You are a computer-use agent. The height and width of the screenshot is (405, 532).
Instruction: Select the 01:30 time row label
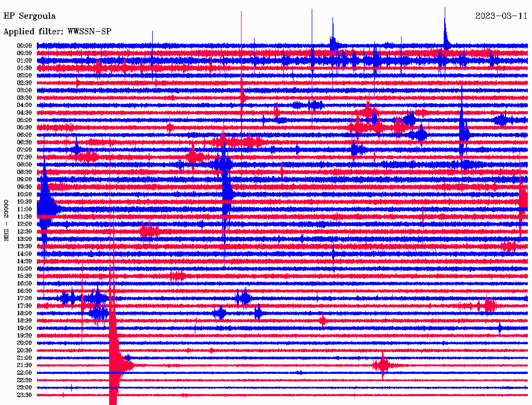point(24,68)
